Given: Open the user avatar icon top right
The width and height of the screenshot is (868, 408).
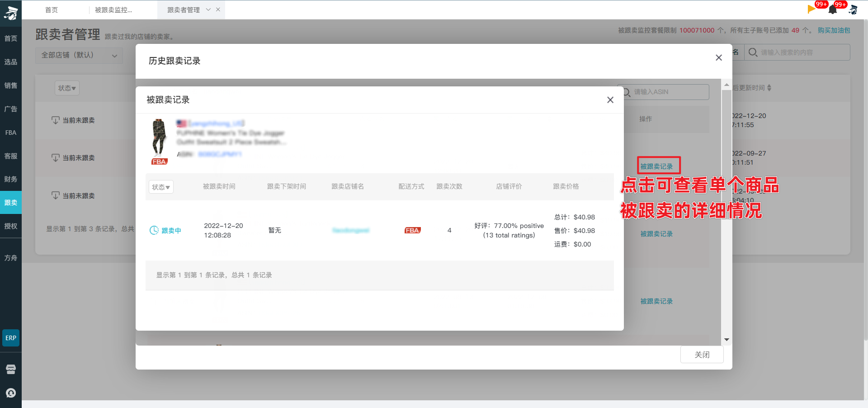Looking at the screenshot, I should coord(853,9).
